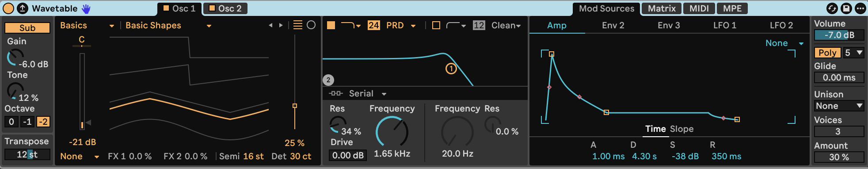868x169 pixels.
Task: Open the Osc 2 tab
Action: pyautogui.click(x=225, y=8)
